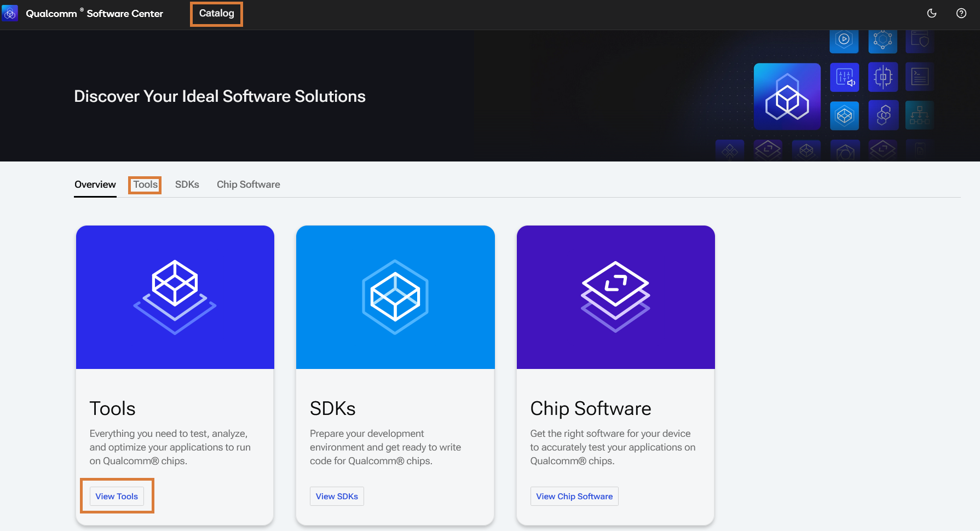
Task: Switch to the Chip Software tab
Action: (x=249, y=184)
